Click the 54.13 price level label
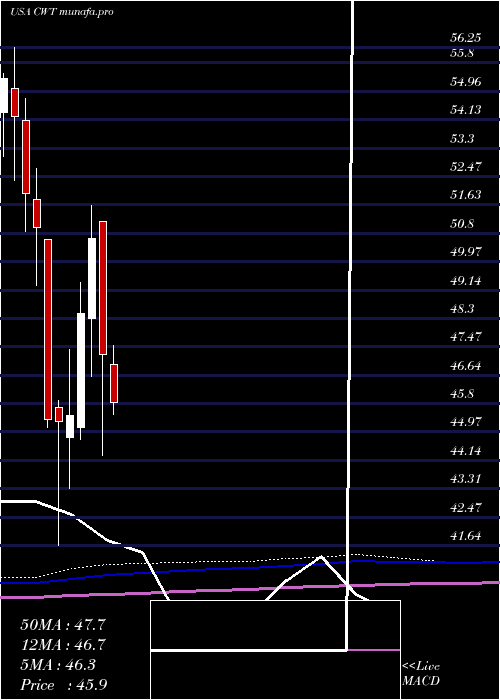 tap(466, 109)
